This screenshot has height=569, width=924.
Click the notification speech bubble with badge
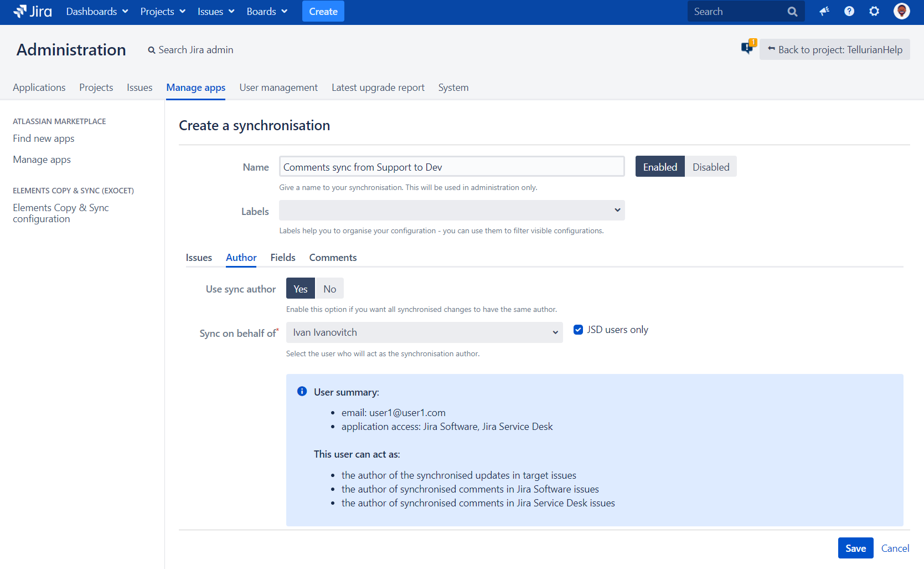click(748, 48)
